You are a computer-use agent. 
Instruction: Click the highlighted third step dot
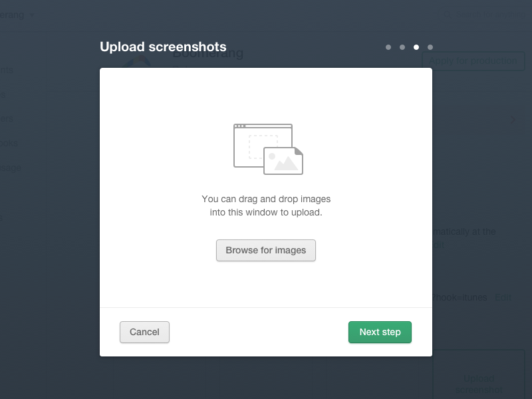pos(416,47)
